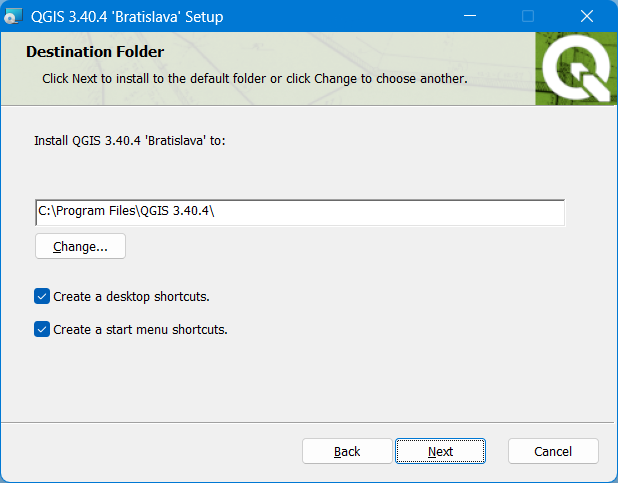Click the 'Install QGIS 3.40.4 'Bratislava' to:' label

130,141
